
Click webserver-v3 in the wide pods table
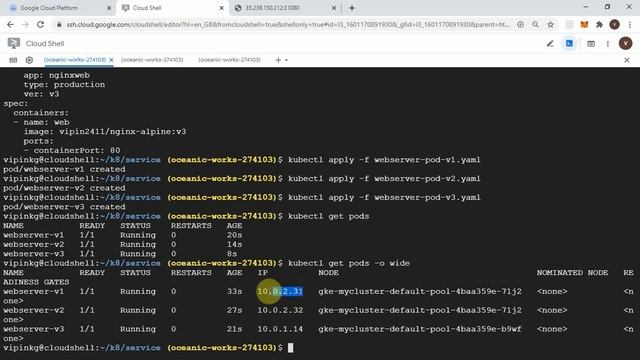point(33,329)
